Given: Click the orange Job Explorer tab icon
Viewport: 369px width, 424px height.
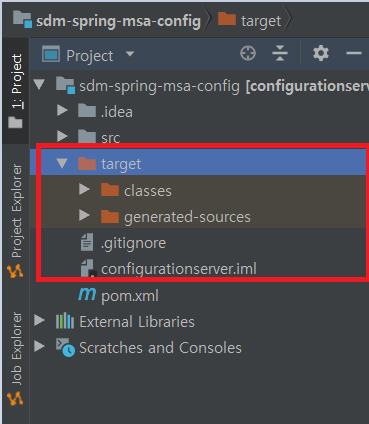Looking at the screenshot, I should click(x=15, y=398).
